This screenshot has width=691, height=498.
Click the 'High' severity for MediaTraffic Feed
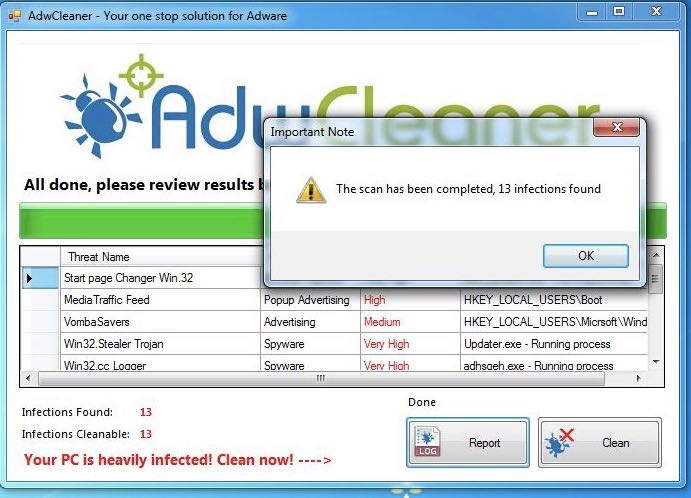410,300
